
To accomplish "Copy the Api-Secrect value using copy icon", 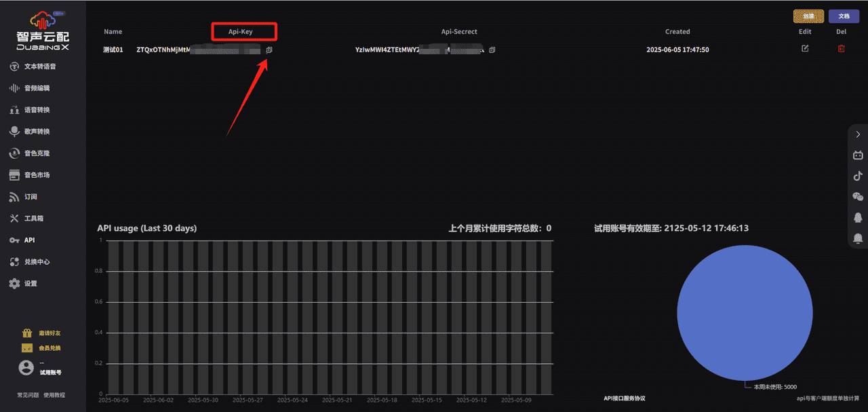I will (492, 50).
